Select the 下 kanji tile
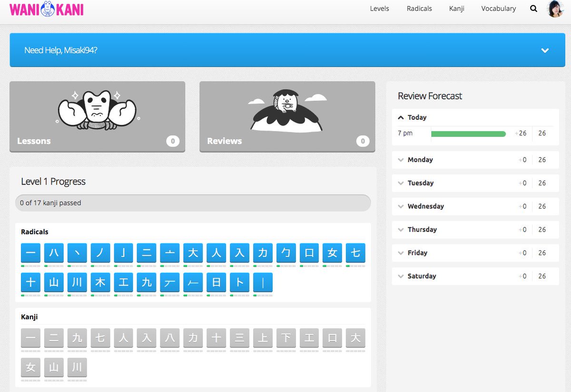The height and width of the screenshot is (392, 571). [x=286, y=338]
